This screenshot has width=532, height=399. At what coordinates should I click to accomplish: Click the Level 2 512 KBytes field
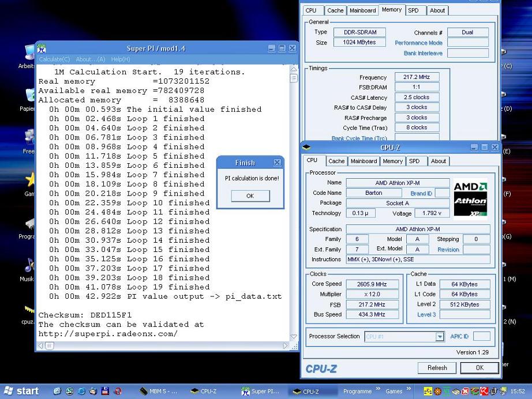[x=464, y=304]
